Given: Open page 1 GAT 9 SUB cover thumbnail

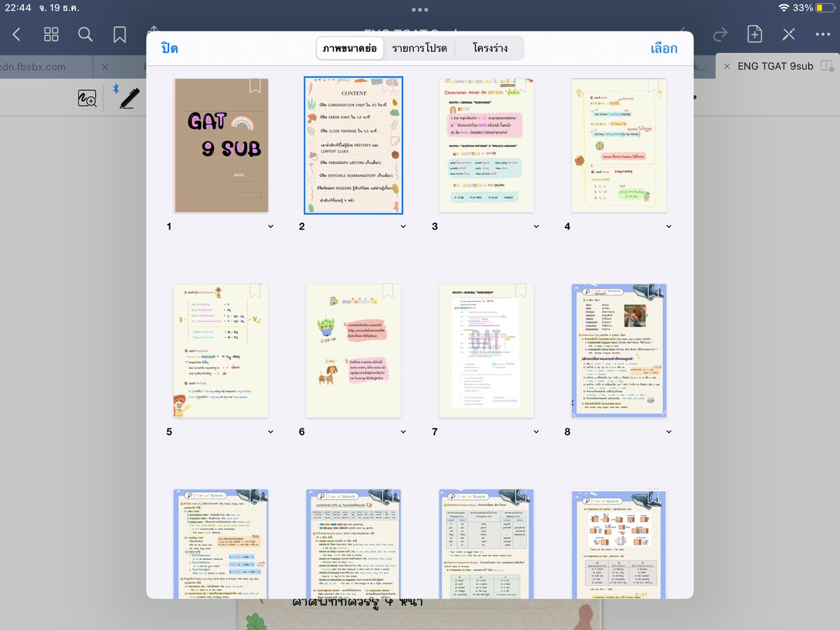Looking at the screenshot, I should coord(221,145).
